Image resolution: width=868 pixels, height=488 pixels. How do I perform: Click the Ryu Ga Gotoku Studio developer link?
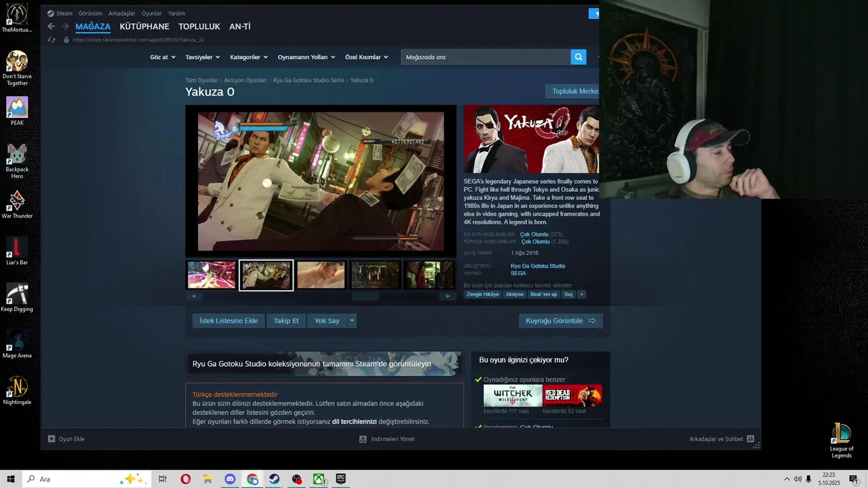click(x=538, y=266)
